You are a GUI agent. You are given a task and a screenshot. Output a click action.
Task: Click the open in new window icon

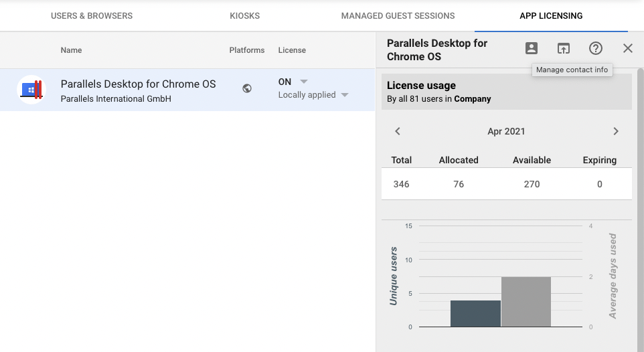[563, 48]
